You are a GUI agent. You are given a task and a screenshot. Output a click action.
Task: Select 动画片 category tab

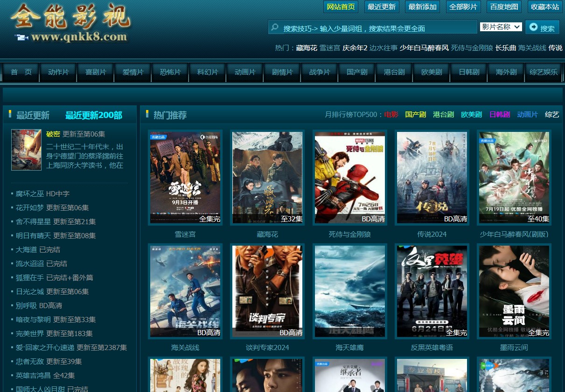(245, 72)
